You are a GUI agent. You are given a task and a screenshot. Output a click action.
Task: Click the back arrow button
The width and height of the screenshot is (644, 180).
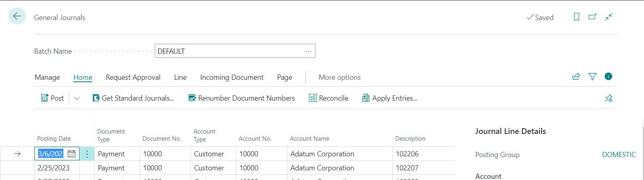17,16
